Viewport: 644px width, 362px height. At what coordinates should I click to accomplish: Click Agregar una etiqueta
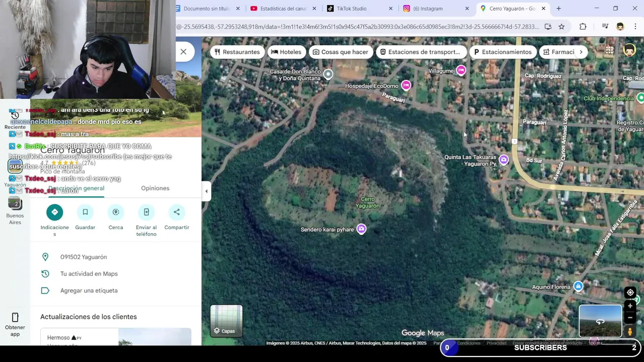(x=89, y=291)
